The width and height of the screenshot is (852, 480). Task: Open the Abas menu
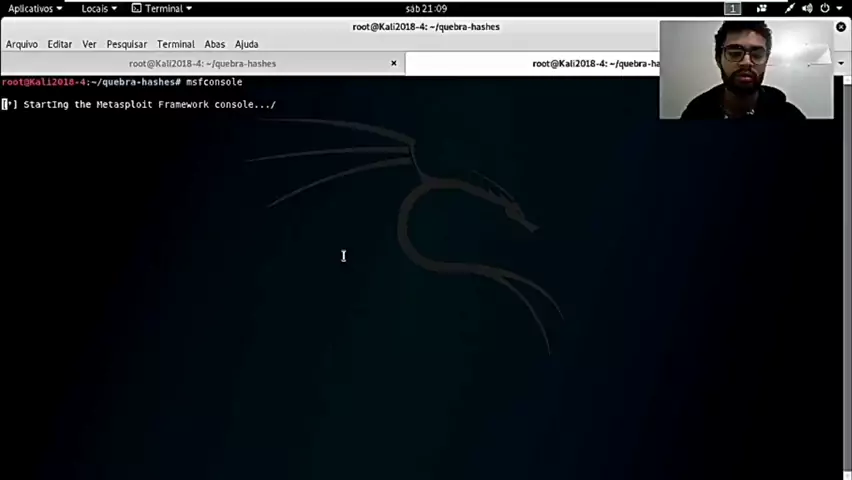(x=214, y=44)
